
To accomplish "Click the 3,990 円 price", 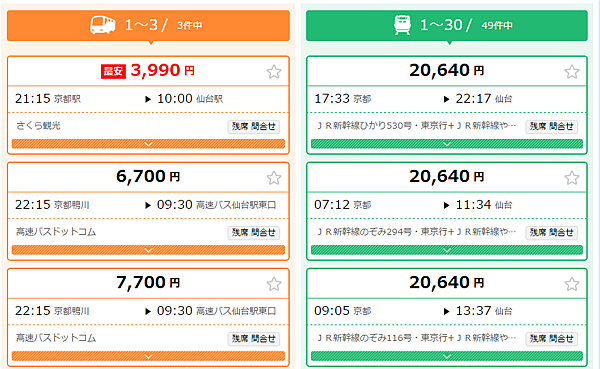I will click(x=163, y=70).
